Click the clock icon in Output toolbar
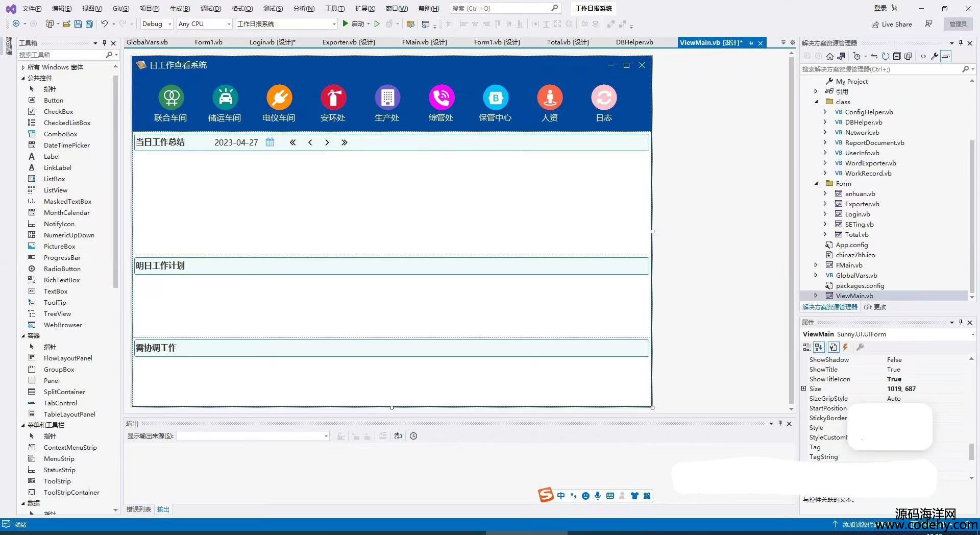Screen dimensions: 980x535 point(413,436)
